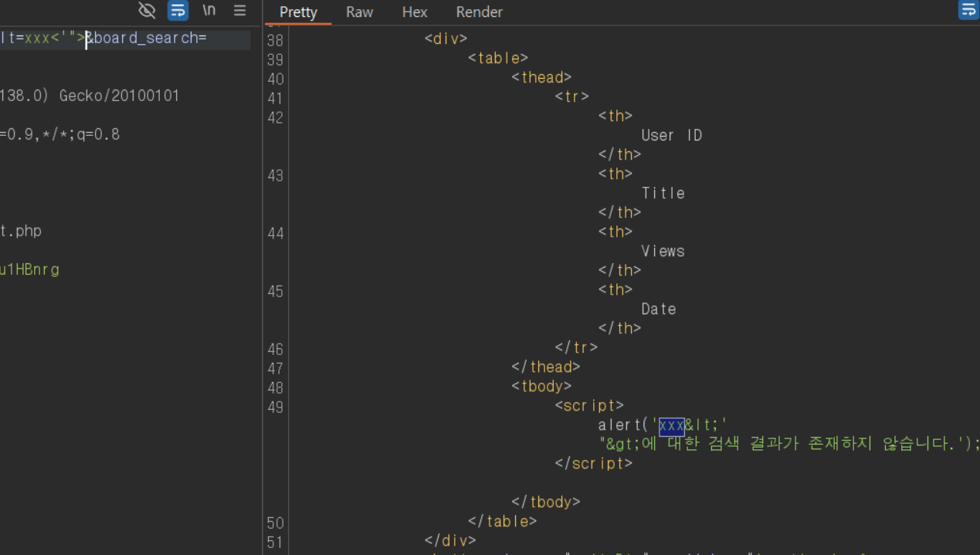Screen dimensions: 980x555
Task: Click the &board_search= parameter in request
Action: 146,39
